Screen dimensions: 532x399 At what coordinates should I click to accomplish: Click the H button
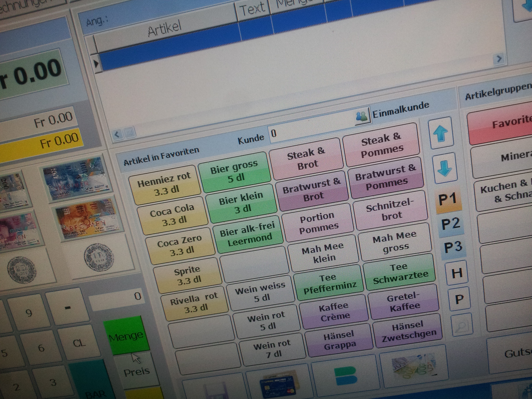click(x=457, y=273)
